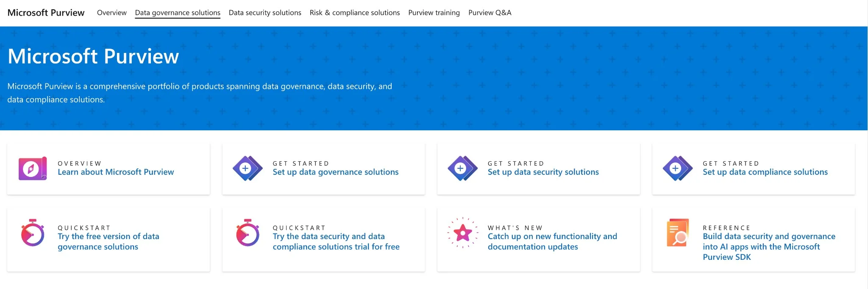Screen dimensions: 868x289
Task: Open Risk & compliance solutions tab
Action: click(355, 13)
